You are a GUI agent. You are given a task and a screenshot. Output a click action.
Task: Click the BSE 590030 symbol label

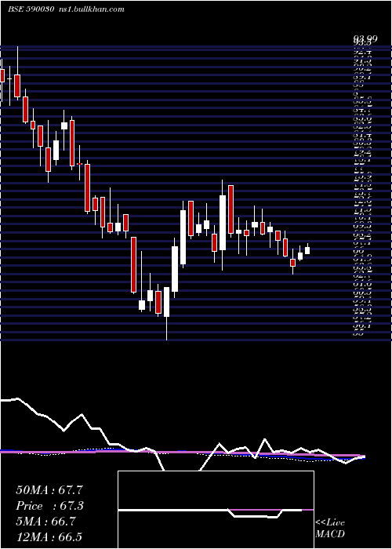pos(31,9)
